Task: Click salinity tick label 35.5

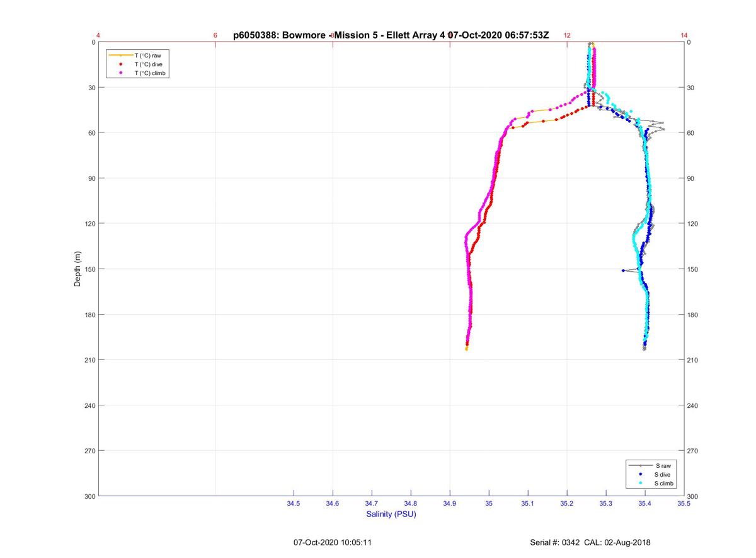Action: 684,504
